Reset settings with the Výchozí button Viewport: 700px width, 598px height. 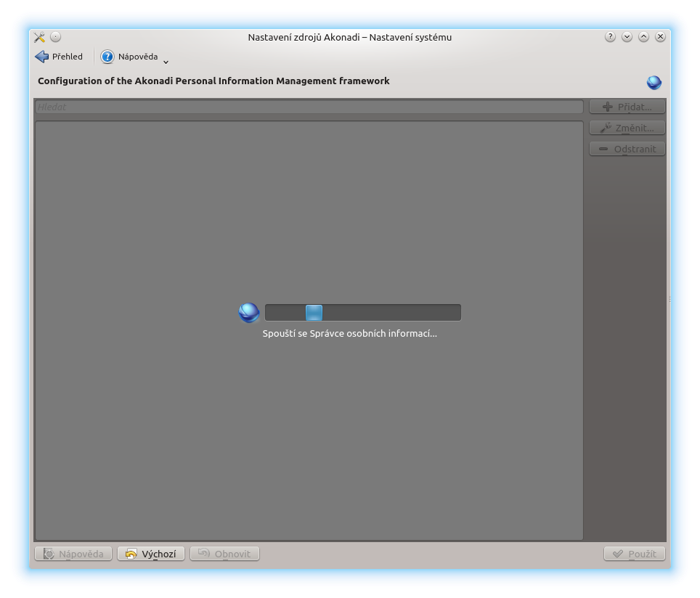coord(151,554)
